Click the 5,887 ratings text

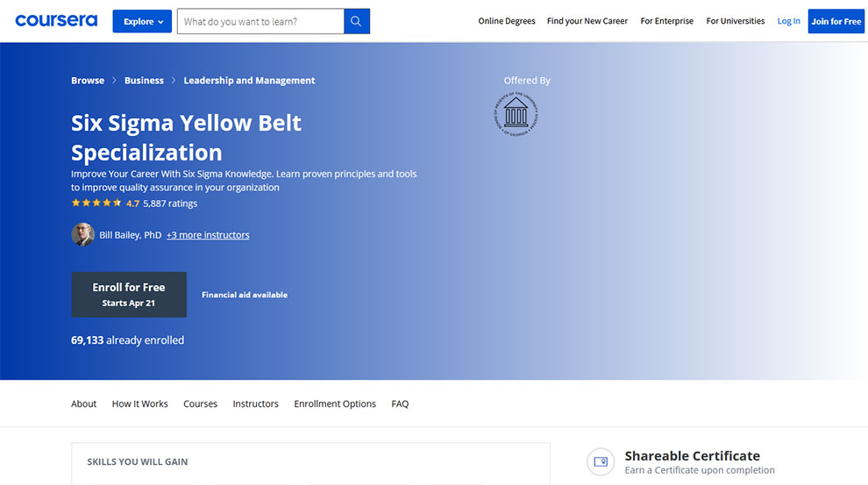coord(170,203)
